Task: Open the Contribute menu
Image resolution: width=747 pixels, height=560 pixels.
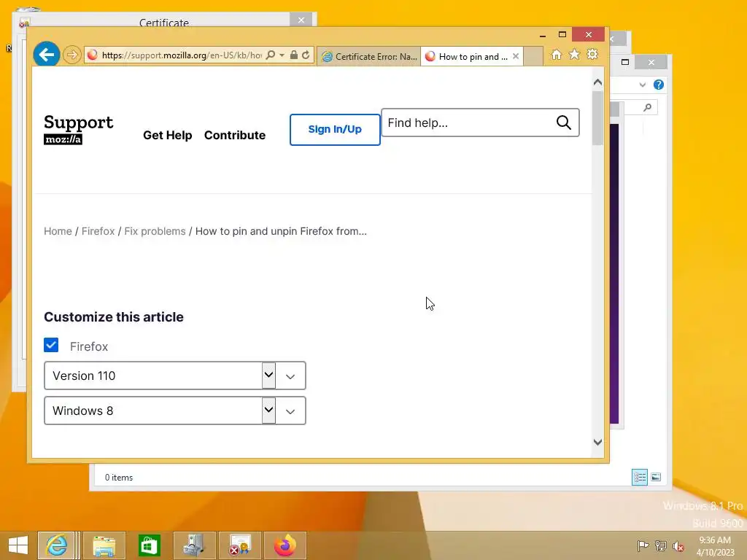Action: click(235, 135)
